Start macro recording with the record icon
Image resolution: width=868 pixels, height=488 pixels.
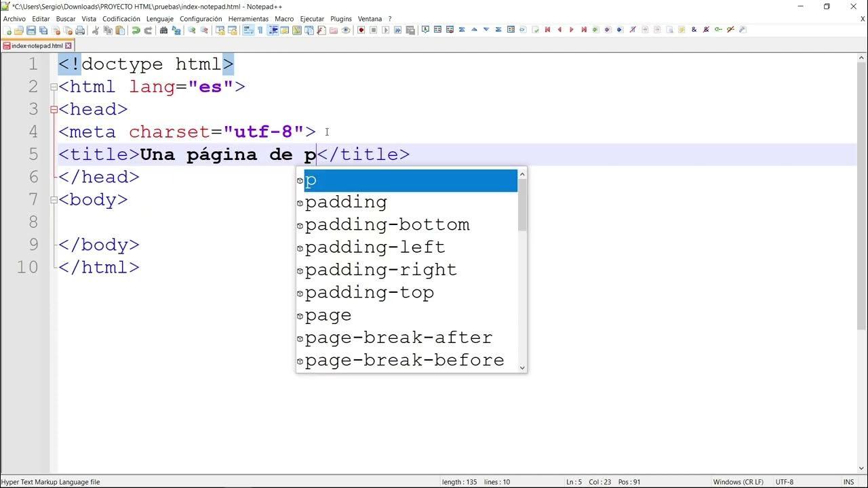(x=361, y=30)
